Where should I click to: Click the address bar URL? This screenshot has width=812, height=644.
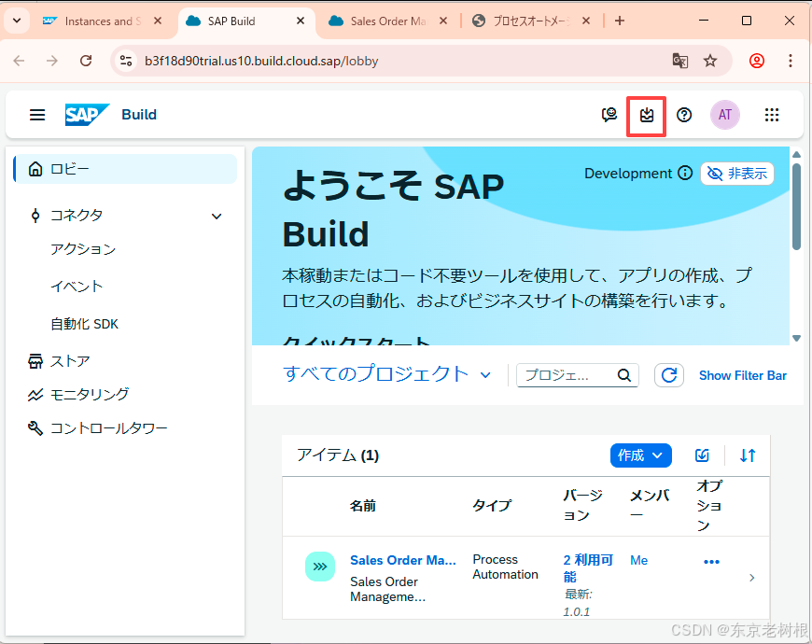pos(261,61)
